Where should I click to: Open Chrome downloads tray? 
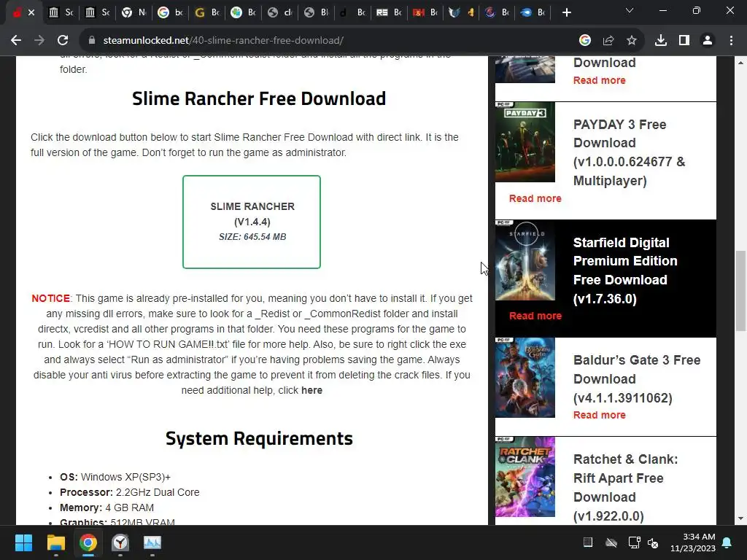pyautogui.click(x=661, y=41)
